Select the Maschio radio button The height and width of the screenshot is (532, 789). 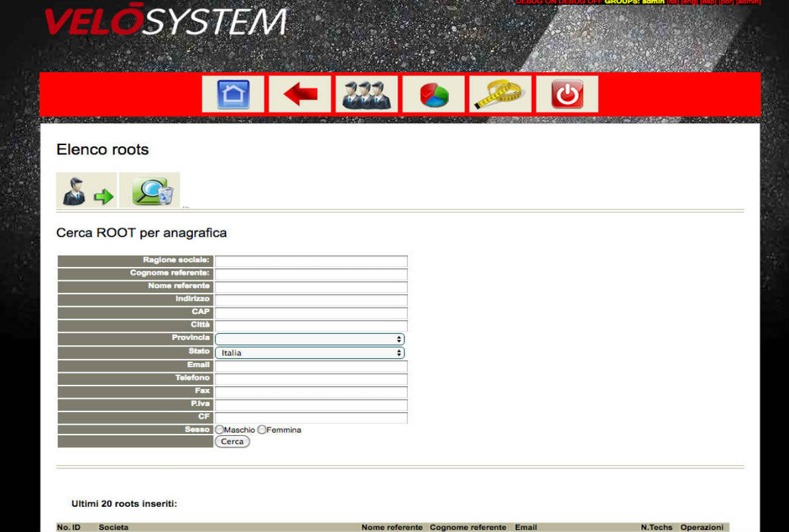(x=219, y=430)
